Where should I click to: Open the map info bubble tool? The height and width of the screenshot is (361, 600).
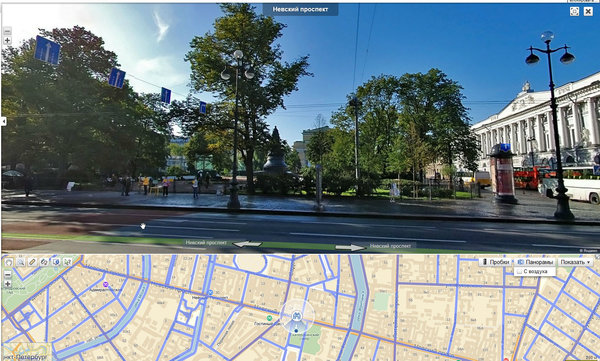click(56, 262)
